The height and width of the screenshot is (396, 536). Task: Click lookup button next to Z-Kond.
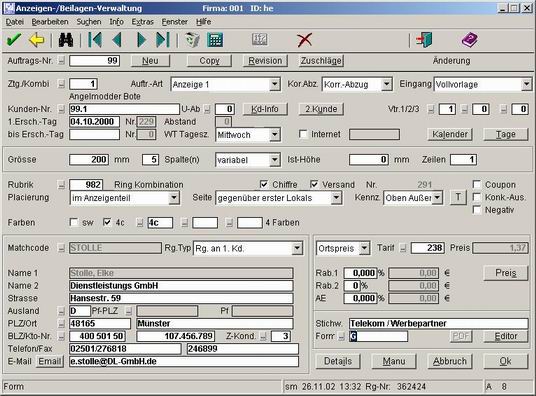(263, 336)
